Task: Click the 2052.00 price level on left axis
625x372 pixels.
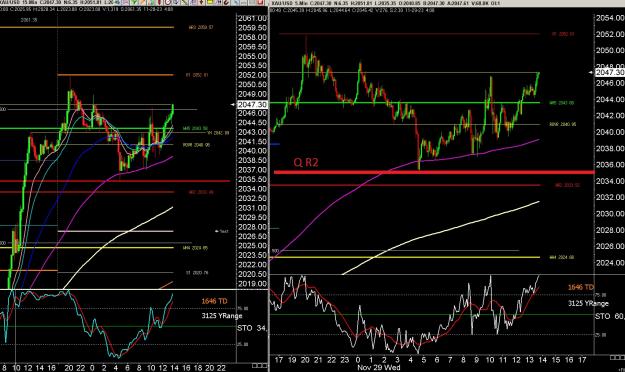Action: pos(252,75)
